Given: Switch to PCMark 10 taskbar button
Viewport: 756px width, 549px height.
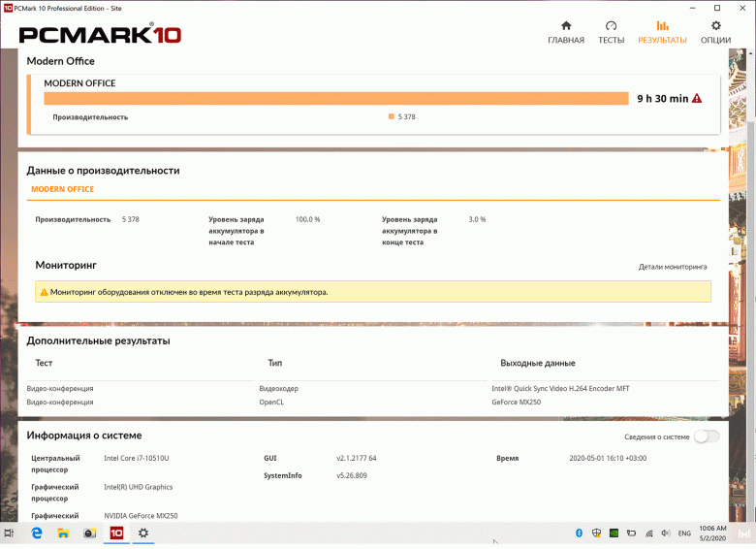Looking at the screenshot, I should point(116,533).
